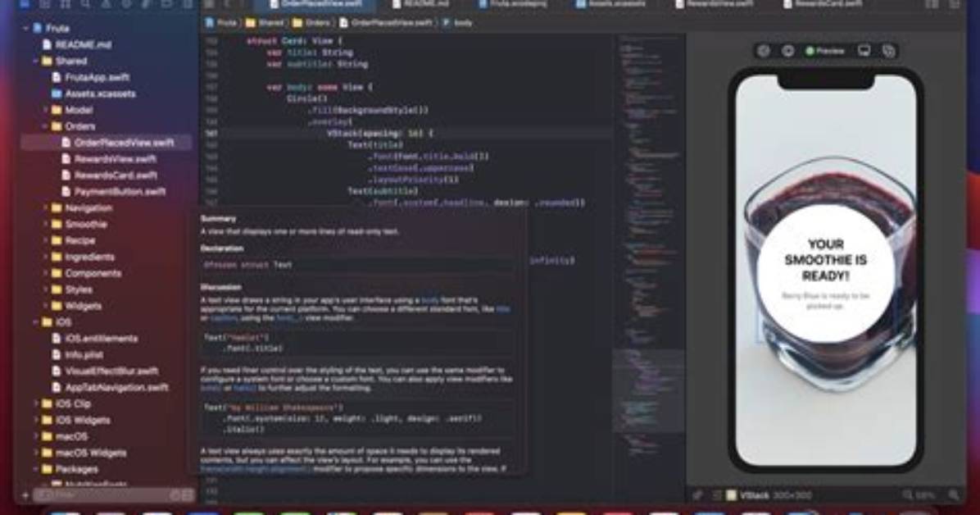Click the plus button below the navigator
This screenshot has width=980, height=515.
(x=25, y=495)
